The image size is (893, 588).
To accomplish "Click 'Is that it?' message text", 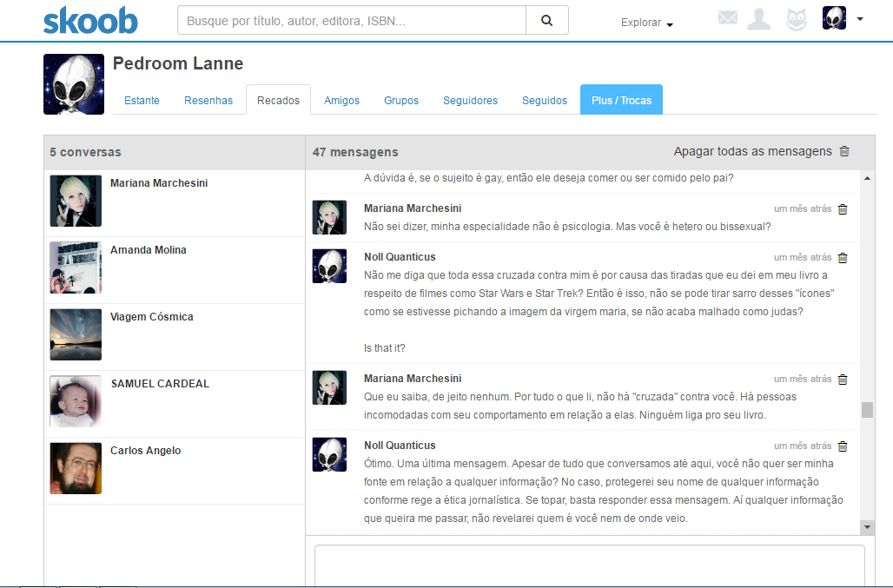I will click(385, 347).
